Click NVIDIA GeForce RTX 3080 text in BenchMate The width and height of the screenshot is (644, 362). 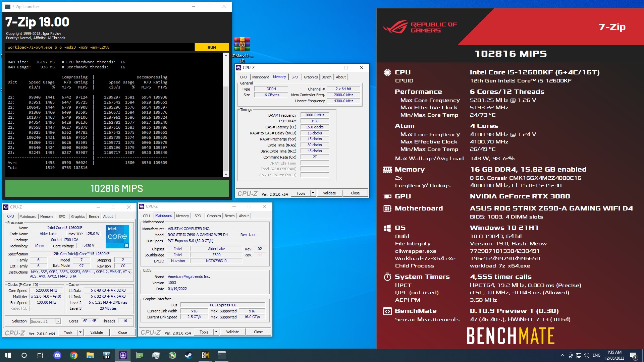(x=520, y=196)
